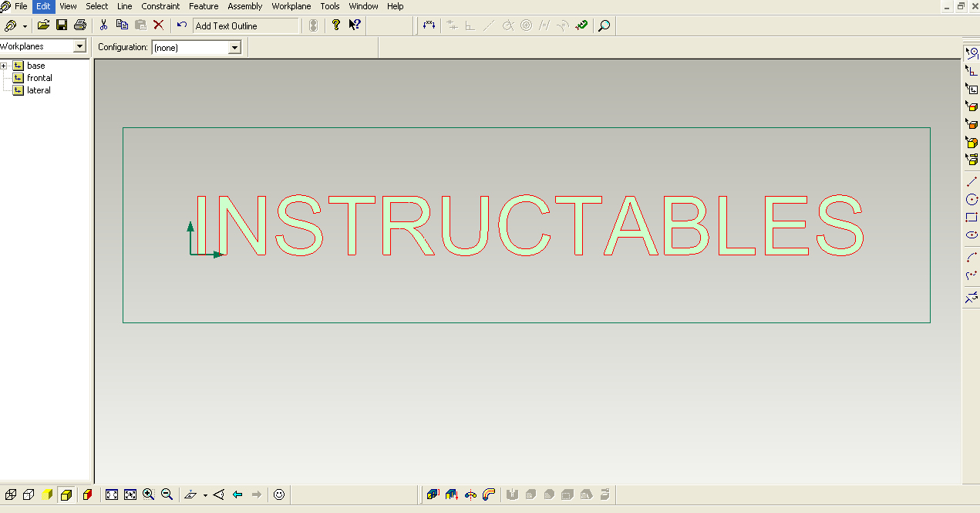Click the Zoom Out magnifier icon
The height and width of the screenshot is (513, 980).
tap(167, 494)
